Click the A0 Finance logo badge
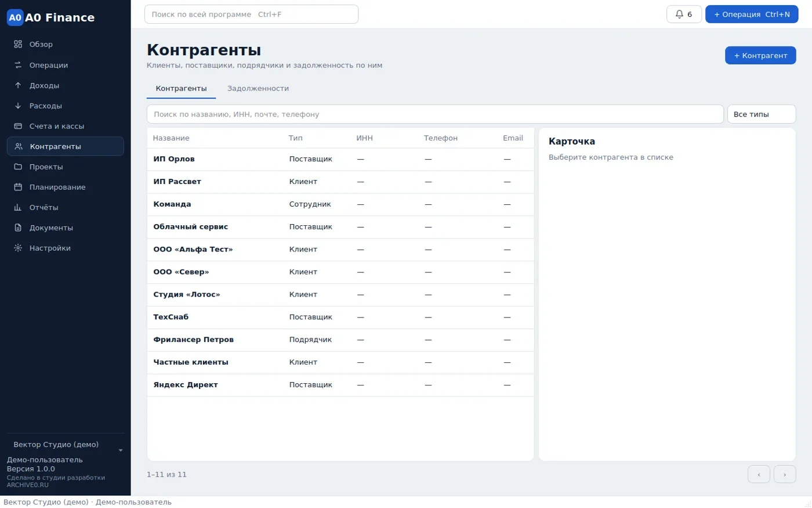Viewport: 812px width, 508px height. click(x=15, y=17)
